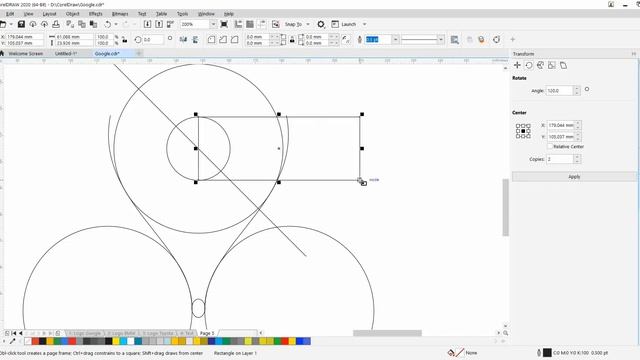This screenshot has height=360, width=640.
Task: Pick the no-fill swatch in palette
Action: pos(28,341)
